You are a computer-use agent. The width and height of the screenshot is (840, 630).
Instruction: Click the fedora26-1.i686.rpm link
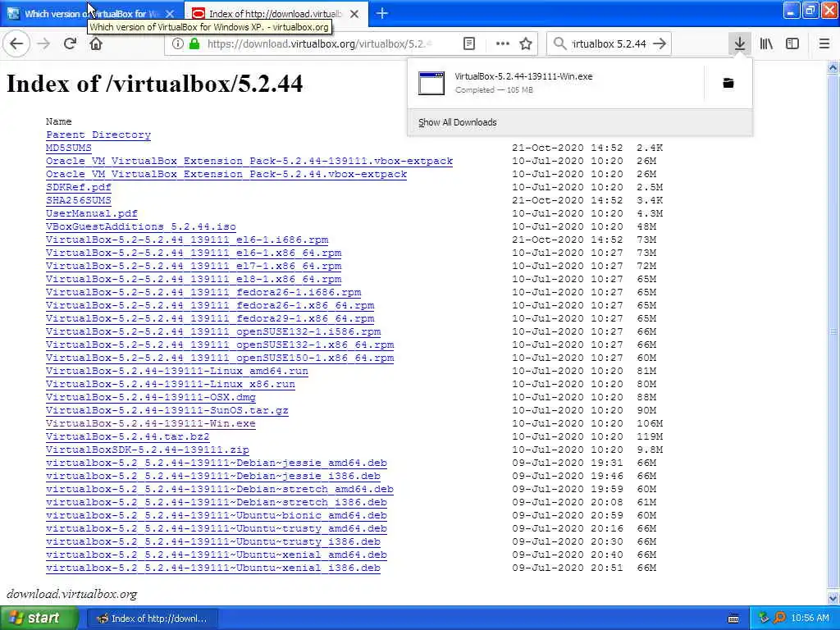click(203, 293)
